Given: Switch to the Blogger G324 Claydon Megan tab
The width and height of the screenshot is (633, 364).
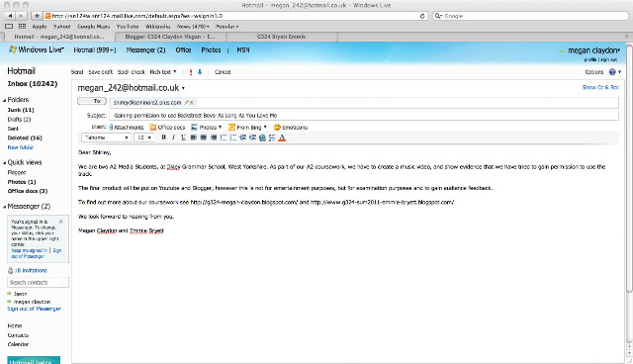Looking at the screenshot, I should 170,37.
